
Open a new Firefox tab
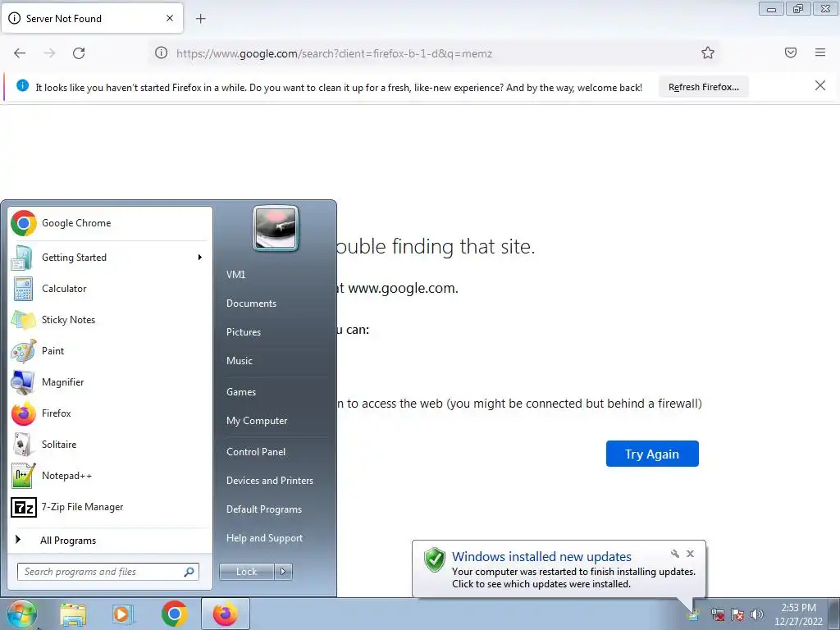pos(200,19)
